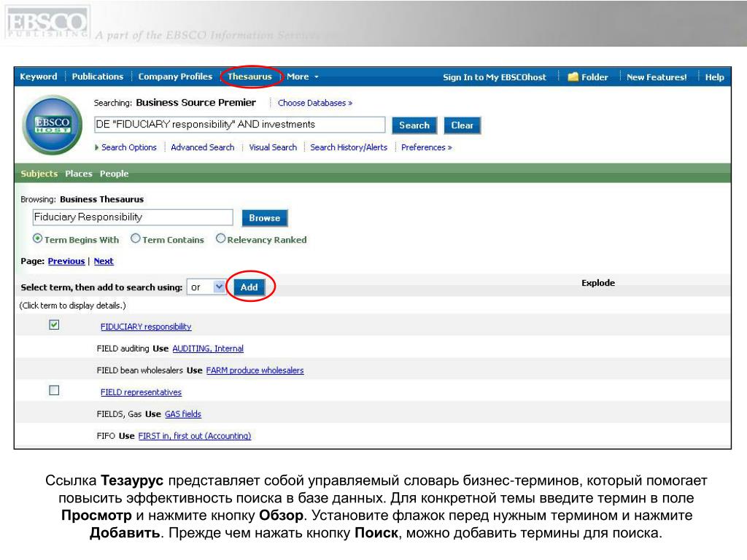Open Sign In to My EBSCOhost
This screenshot has width=747, height=560.
(x=495, y=77)
